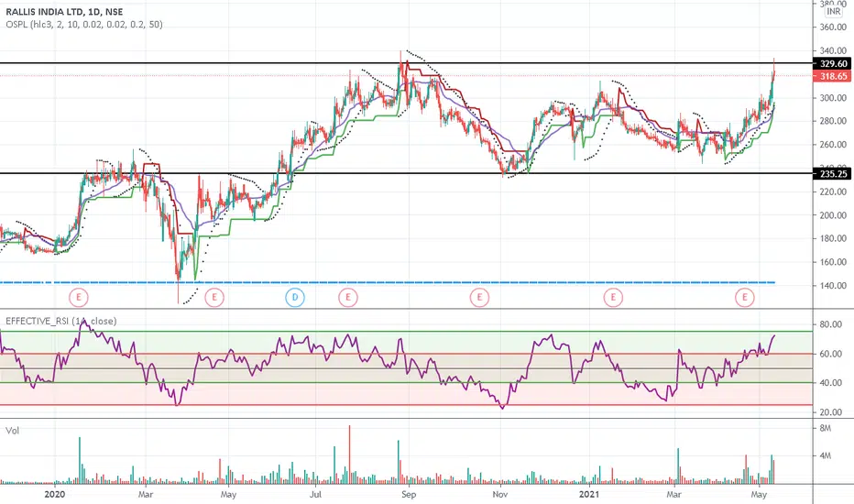
Task: Click the 260.00 price scale value
Action: [833, 145]
